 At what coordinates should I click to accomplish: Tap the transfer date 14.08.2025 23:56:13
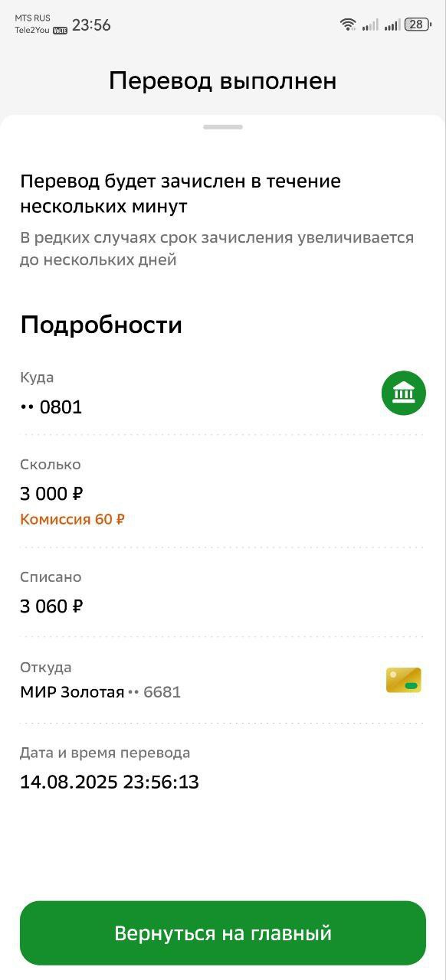pyautogui.click(x=110, y=782)
